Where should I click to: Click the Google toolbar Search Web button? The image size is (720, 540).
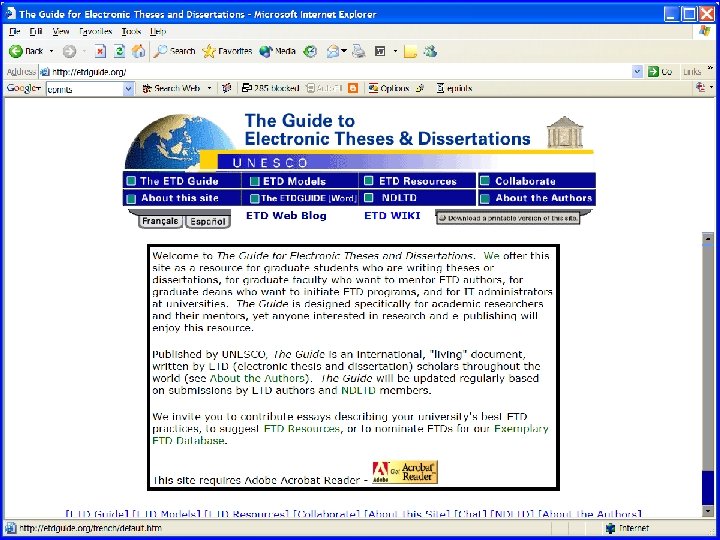coord(171,88)
